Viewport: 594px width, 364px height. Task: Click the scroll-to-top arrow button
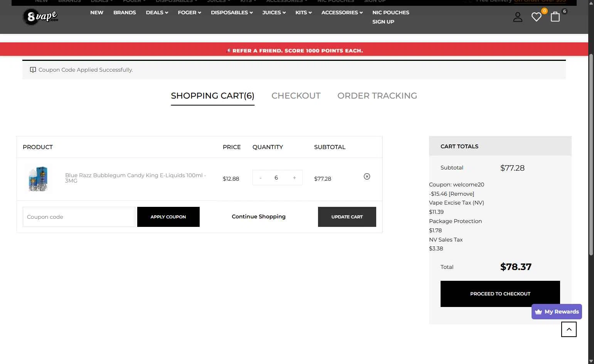[x=569, y=329]
